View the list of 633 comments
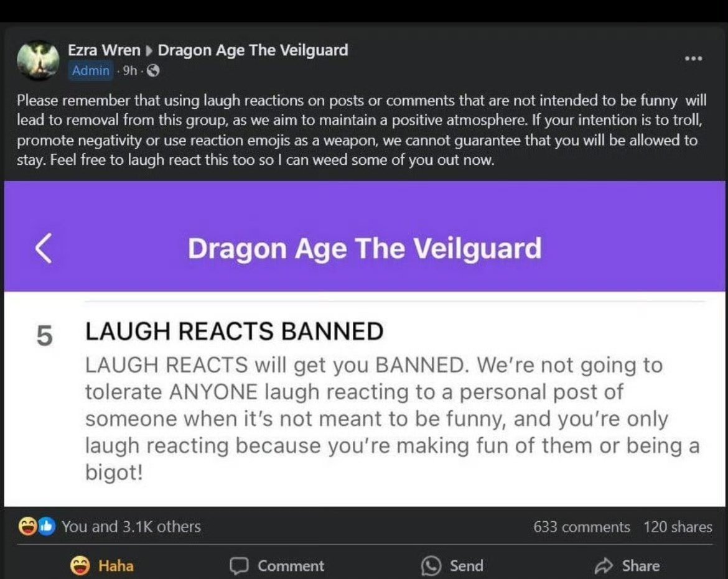 pos(582,527)
